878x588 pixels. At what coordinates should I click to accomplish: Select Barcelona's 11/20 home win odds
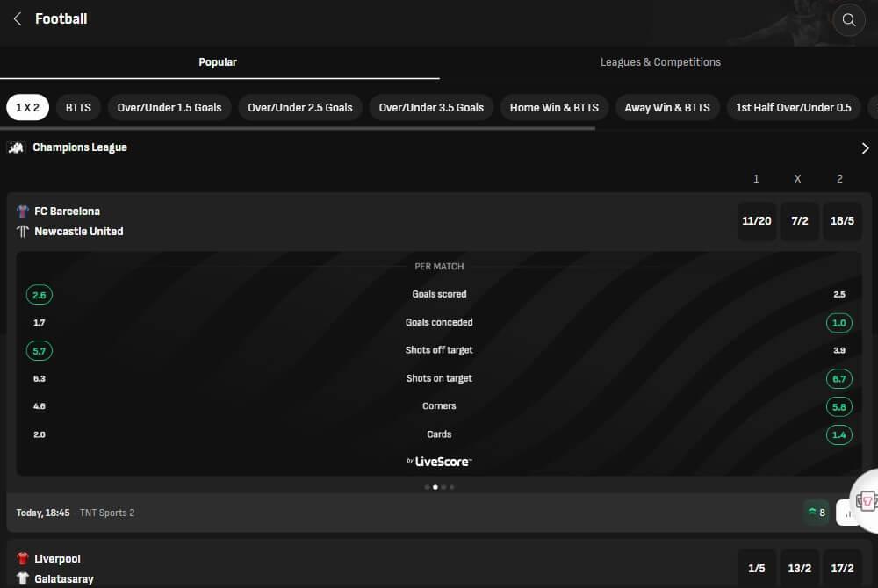tap(756, 220)
